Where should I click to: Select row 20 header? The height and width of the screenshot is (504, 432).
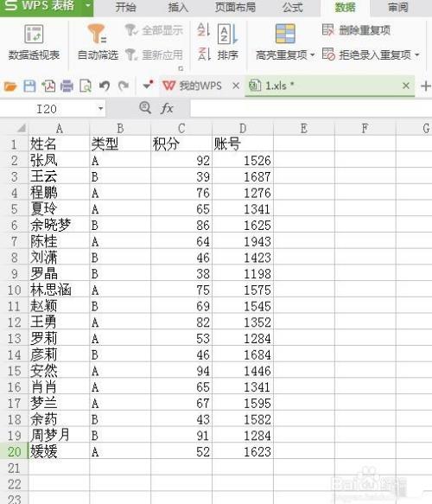pyautogui.click(x=14, y=451)
